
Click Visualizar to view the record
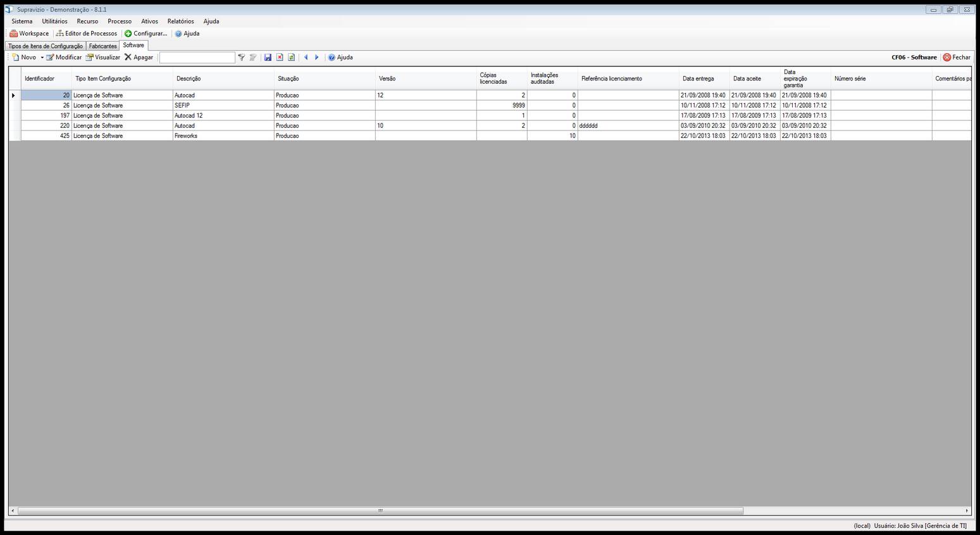click(x=103, y=57)
